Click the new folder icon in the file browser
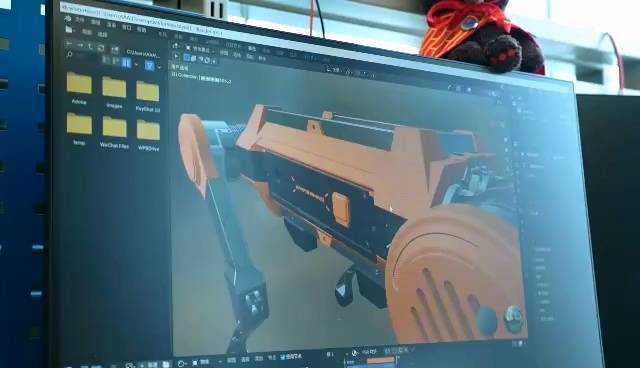 tap(115, 50)
